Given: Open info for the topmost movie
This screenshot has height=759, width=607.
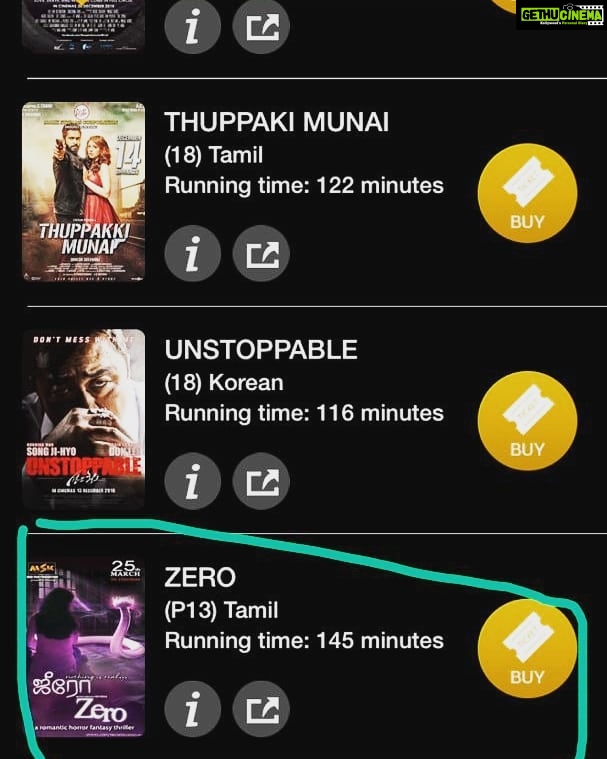Looking at the screenshot, I should 193,26.
